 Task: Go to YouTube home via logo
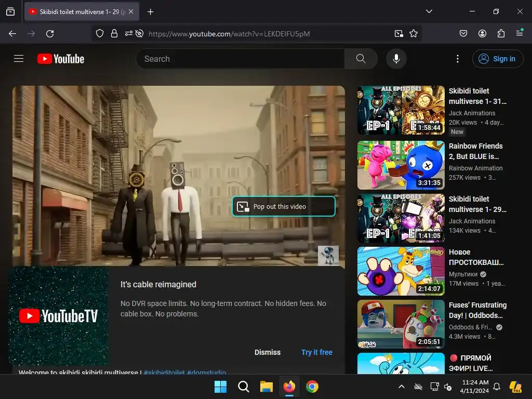tap(61, 59)
